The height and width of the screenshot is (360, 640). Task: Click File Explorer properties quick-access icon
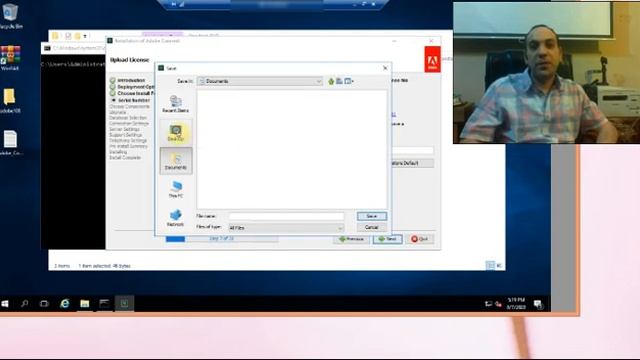point(68,36)
